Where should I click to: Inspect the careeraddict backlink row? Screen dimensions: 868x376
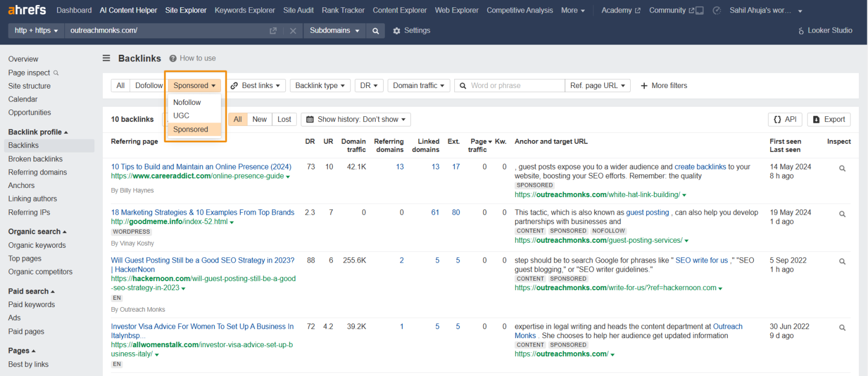(842, 168)
